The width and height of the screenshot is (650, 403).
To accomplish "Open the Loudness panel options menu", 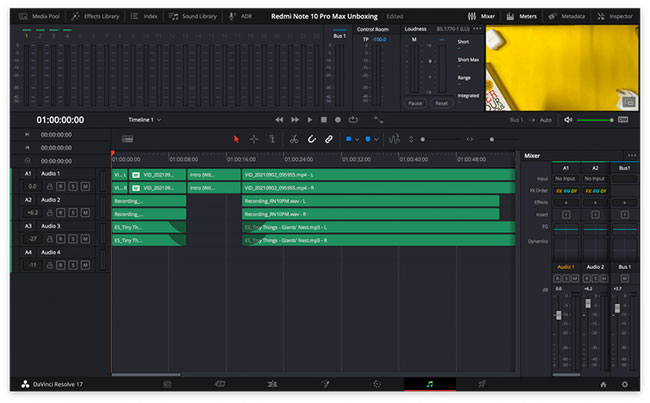I will 477,29.
